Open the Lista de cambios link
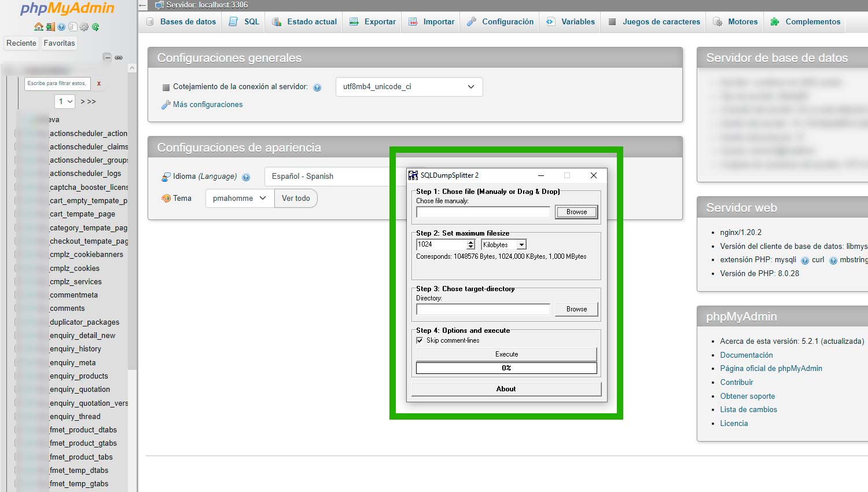The image size is (868, 492). [748, 409]
